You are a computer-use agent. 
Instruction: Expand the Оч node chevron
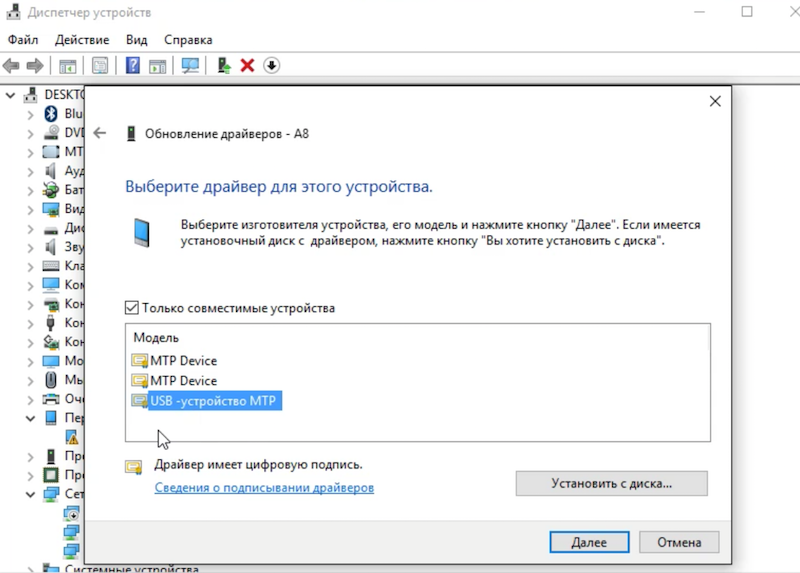click(30, 400)
